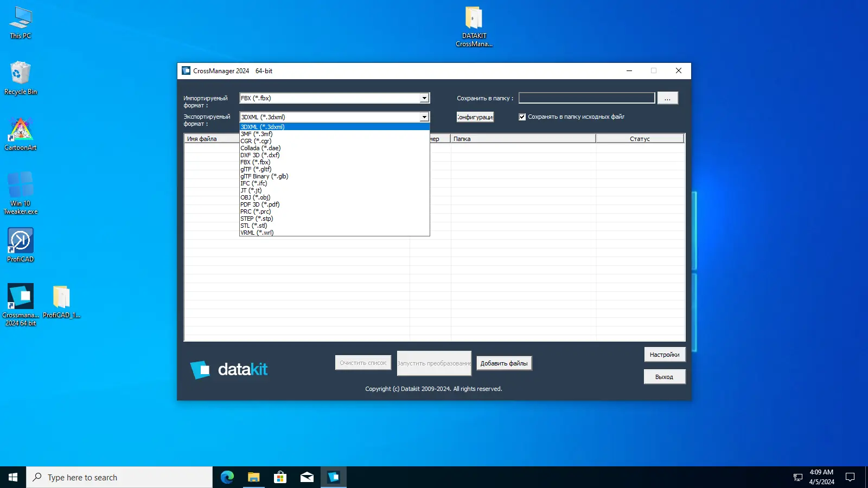Click the CrossManager title bar app icon

click(186, 70)
